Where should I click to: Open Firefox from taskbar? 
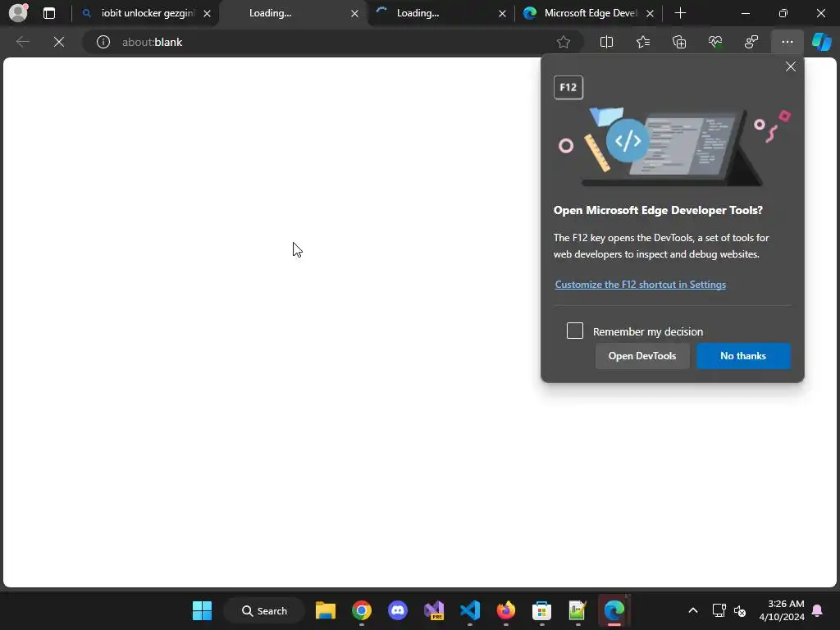(x=505, y=610)
